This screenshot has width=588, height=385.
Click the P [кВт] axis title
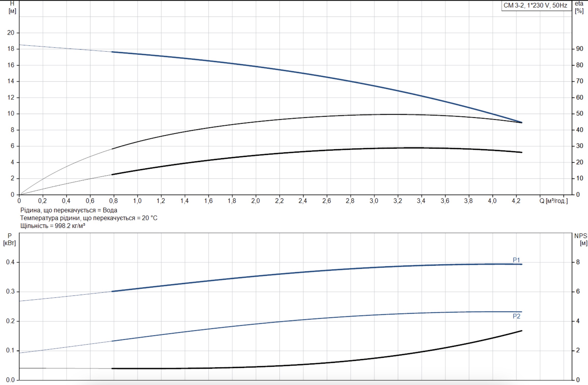pyautogui.click(x=9, y=239)
